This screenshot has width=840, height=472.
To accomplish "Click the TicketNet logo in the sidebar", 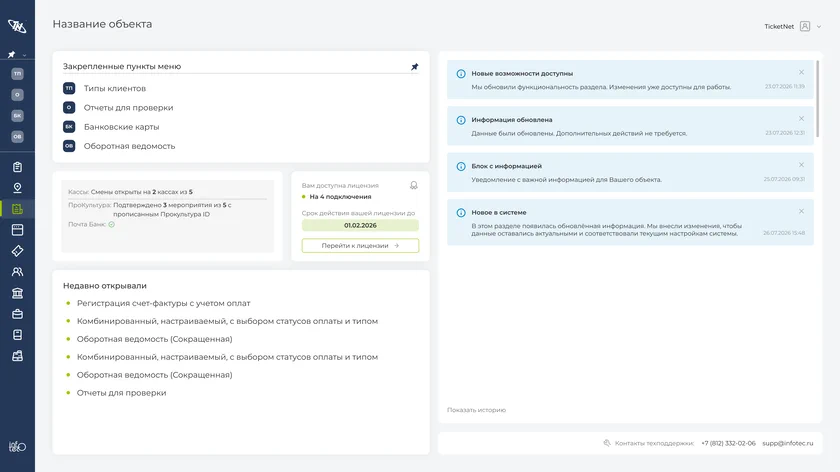I will 17,25.
